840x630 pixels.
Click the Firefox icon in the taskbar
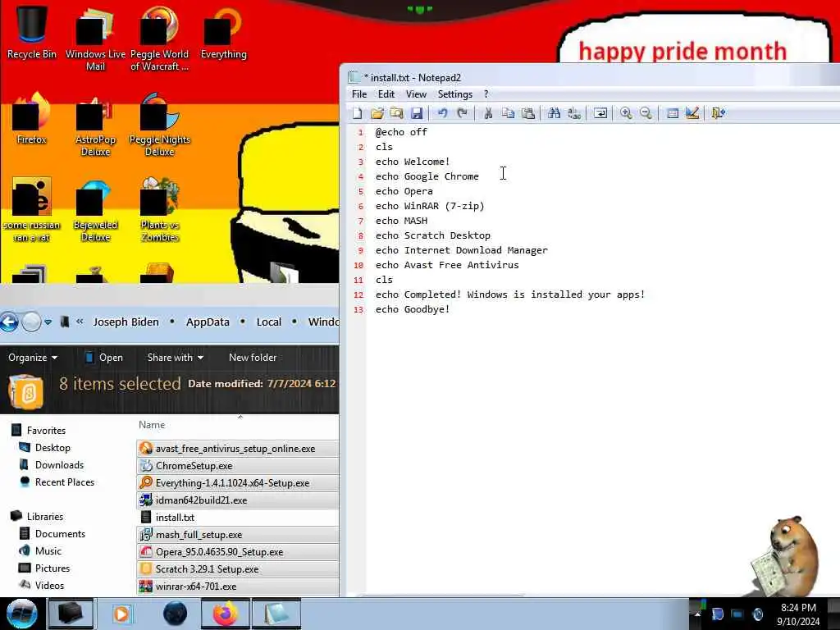226,614
